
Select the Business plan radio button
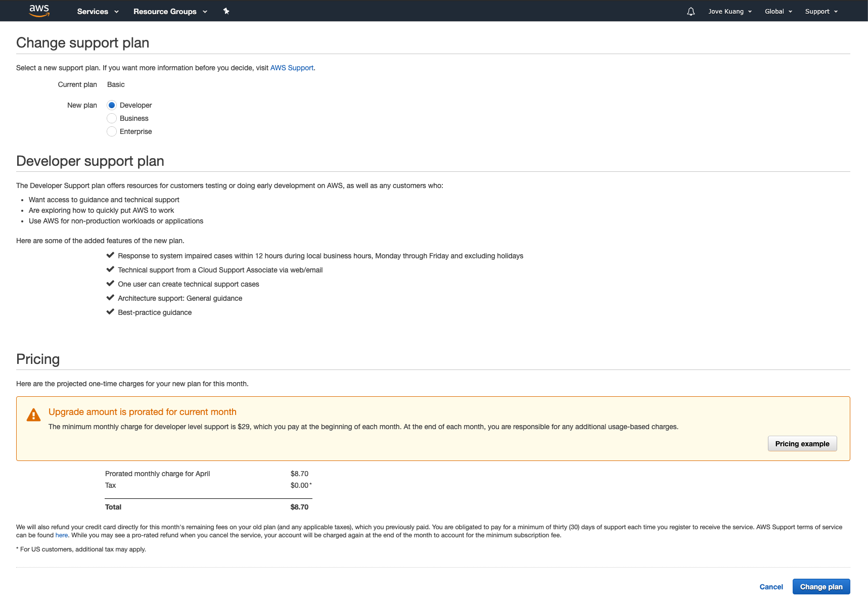pyautogui.click(x=112, y=118)
